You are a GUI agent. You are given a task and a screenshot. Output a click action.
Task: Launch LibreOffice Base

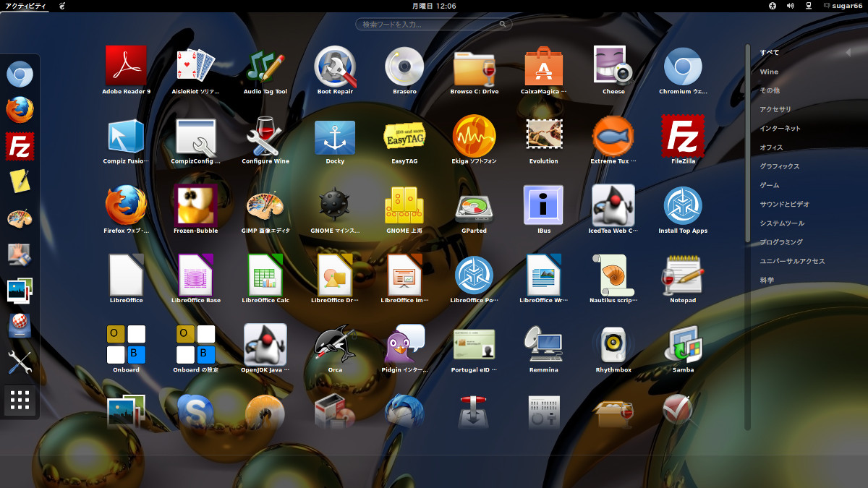(196, 274)
